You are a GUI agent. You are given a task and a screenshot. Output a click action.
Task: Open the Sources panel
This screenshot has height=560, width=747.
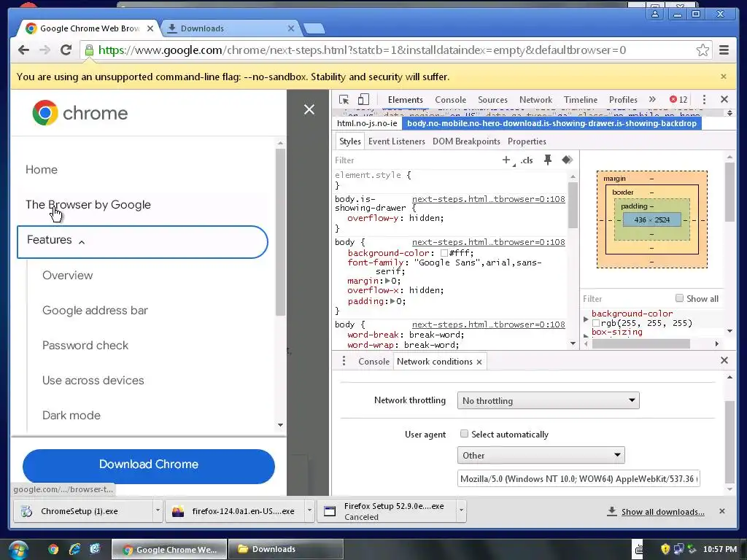click(492, 99)
